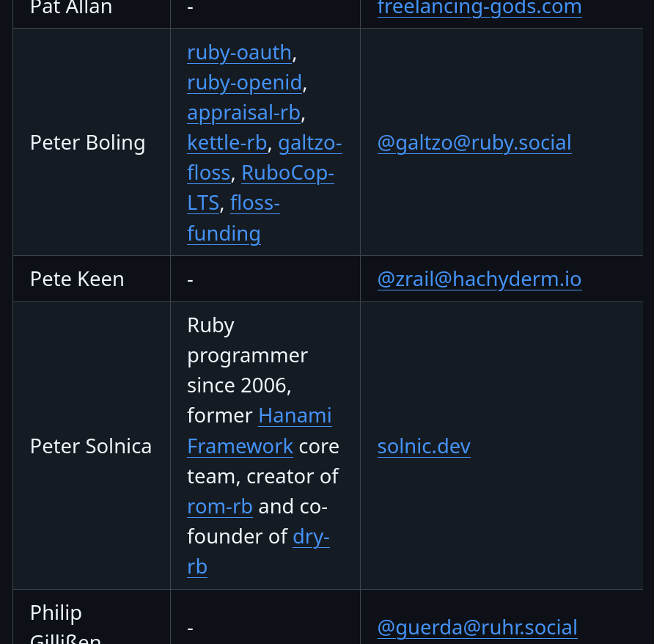Click the Pete Keen name cell
The height and width of the screenshot is (644, 654).
coord(77,279)
